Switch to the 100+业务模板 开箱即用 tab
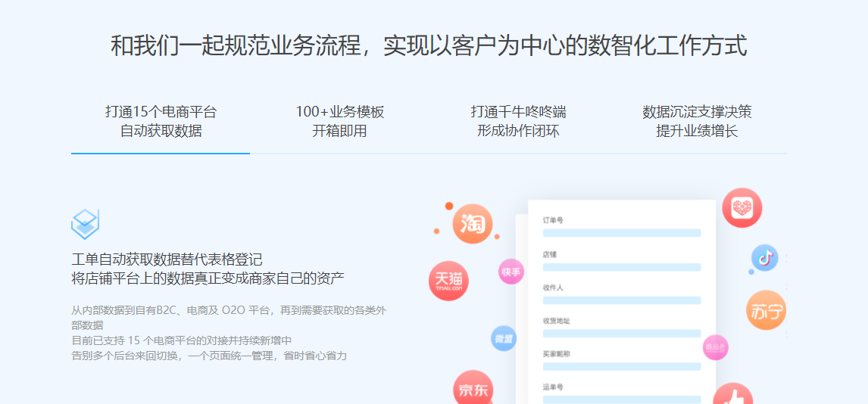868x404 pixels. coord(339,122)
